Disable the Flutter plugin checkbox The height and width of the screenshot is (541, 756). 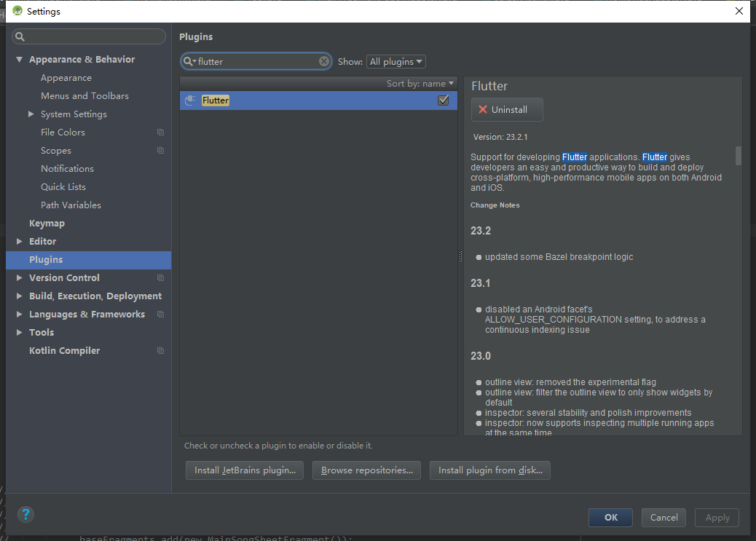coord(443,100)
